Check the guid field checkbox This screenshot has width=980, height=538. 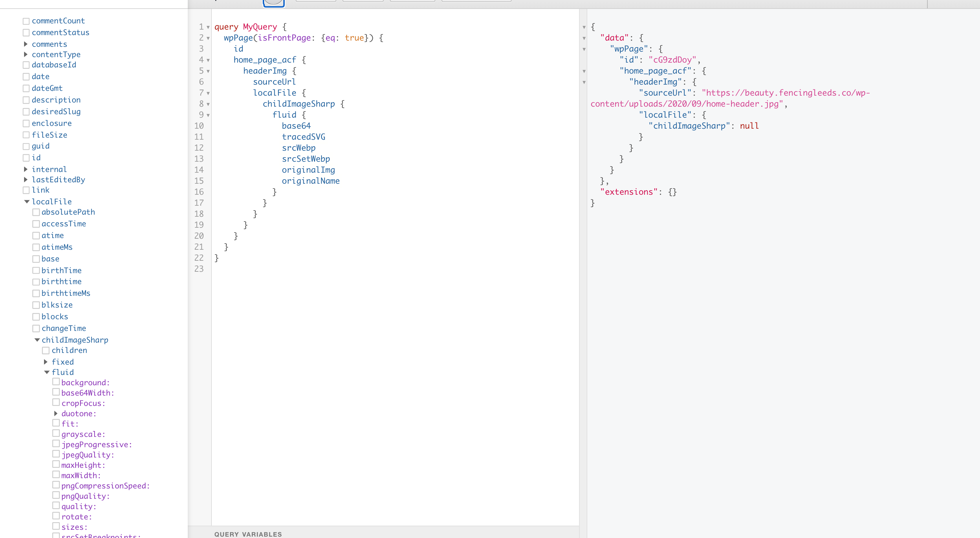click(26, 147)
